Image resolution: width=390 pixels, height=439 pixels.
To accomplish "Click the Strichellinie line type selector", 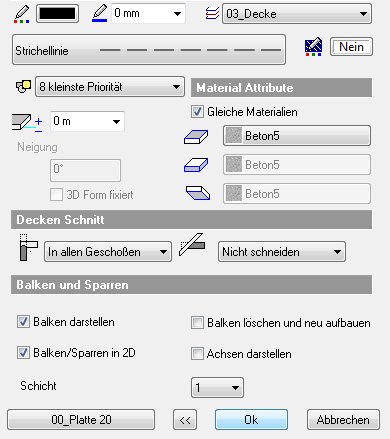I will tap(149, 50).
